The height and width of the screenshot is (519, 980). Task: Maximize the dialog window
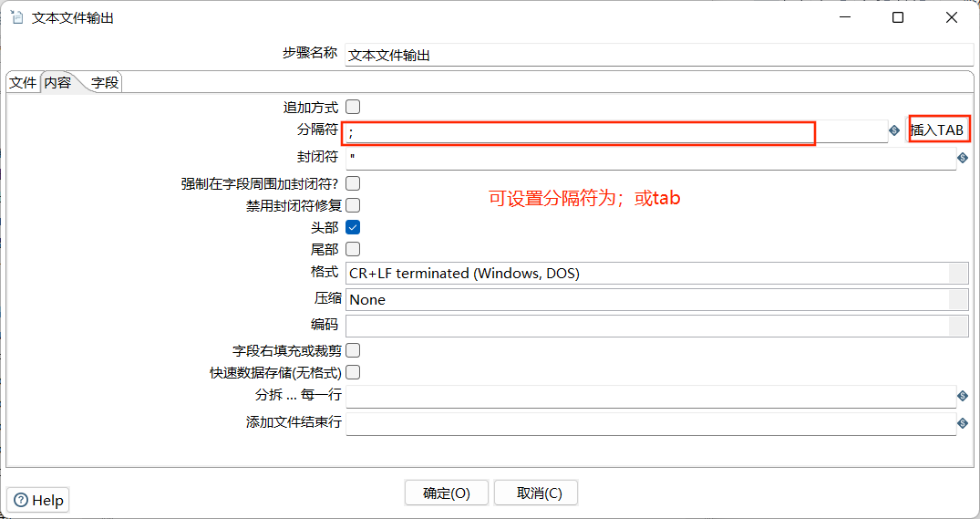[x=898, y=17]
